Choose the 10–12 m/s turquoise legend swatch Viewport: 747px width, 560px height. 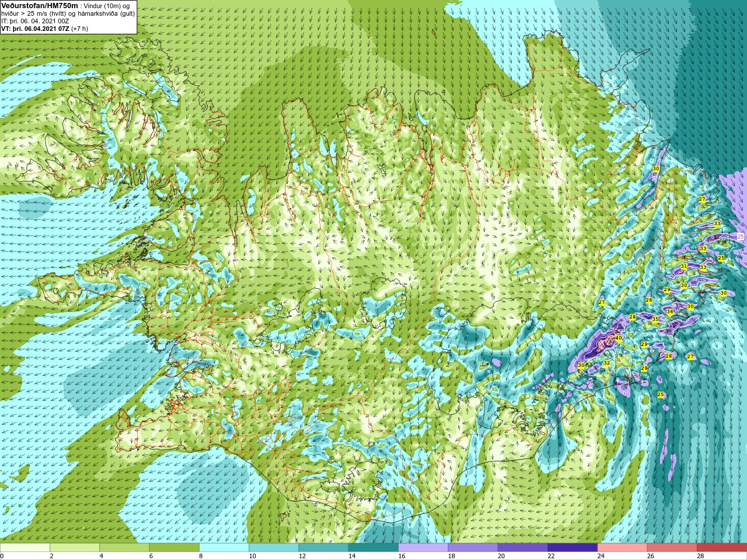[x=274, y=548]
